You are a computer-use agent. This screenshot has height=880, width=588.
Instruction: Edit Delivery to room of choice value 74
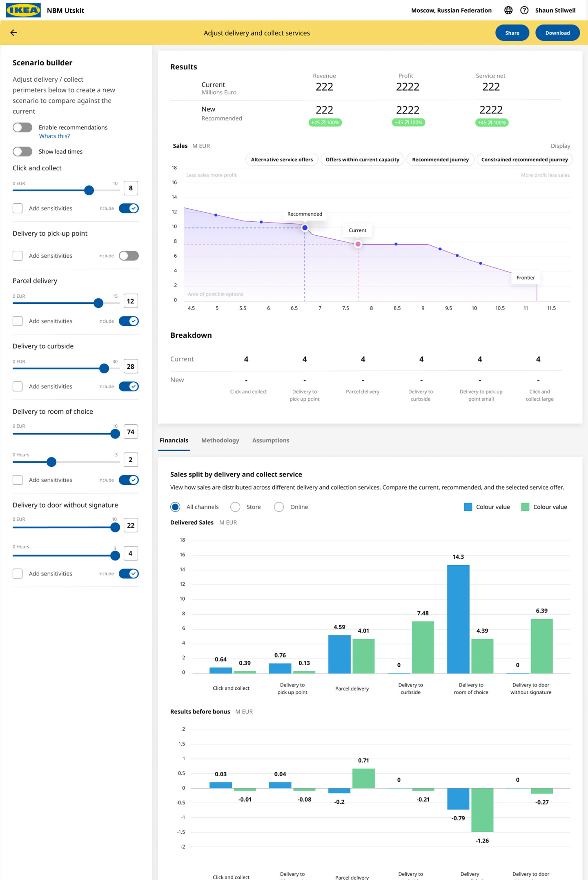point(131,432)
